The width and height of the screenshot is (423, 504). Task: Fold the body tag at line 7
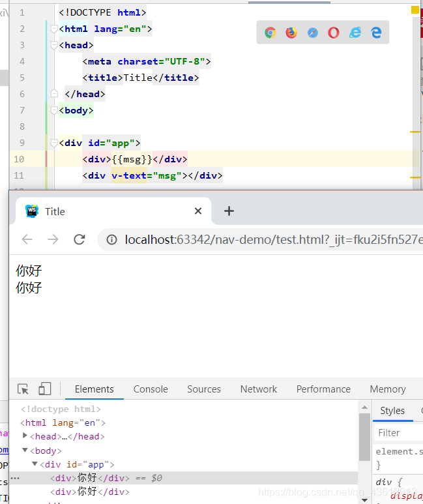[x=53, y=110]
